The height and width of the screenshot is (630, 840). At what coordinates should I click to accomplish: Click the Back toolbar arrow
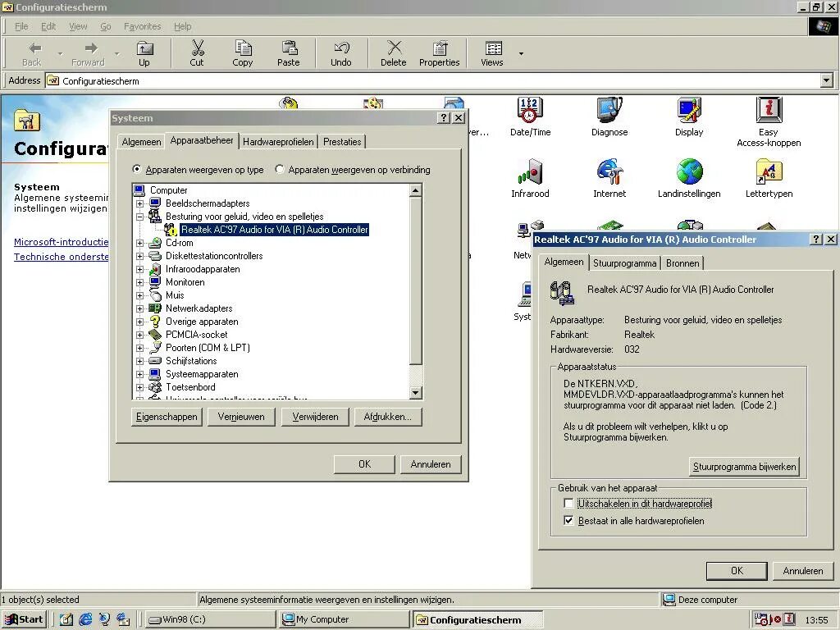pyautogui.click(x=32, y=53)
